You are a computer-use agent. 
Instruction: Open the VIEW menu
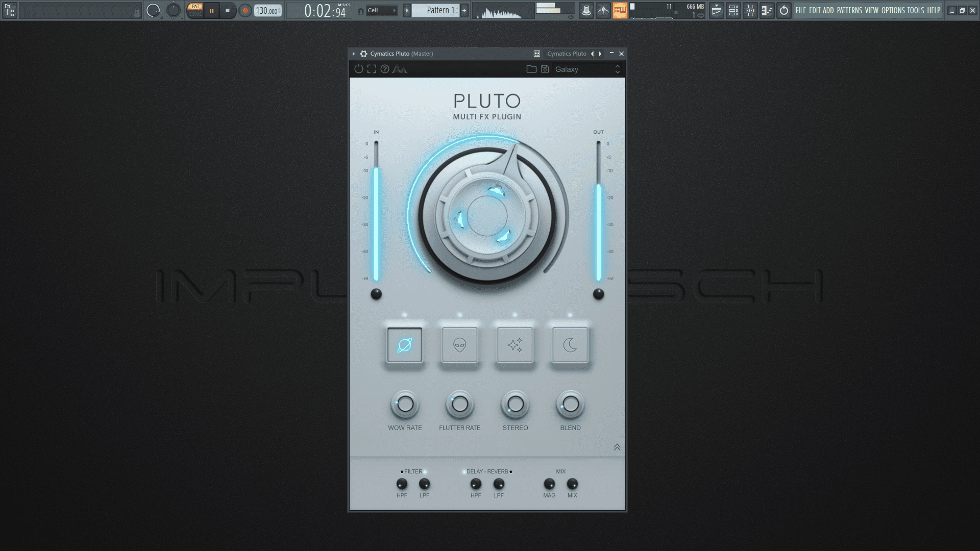click(x=872, y=10)
